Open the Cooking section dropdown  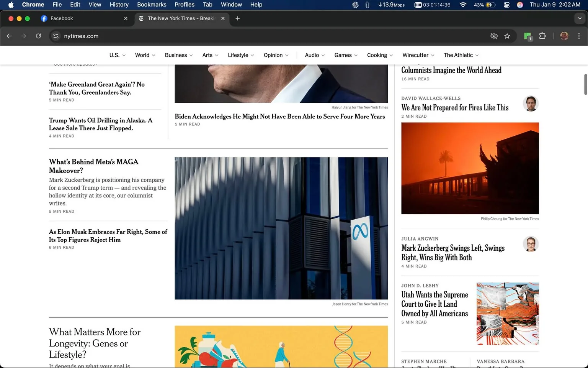point(379,55)
